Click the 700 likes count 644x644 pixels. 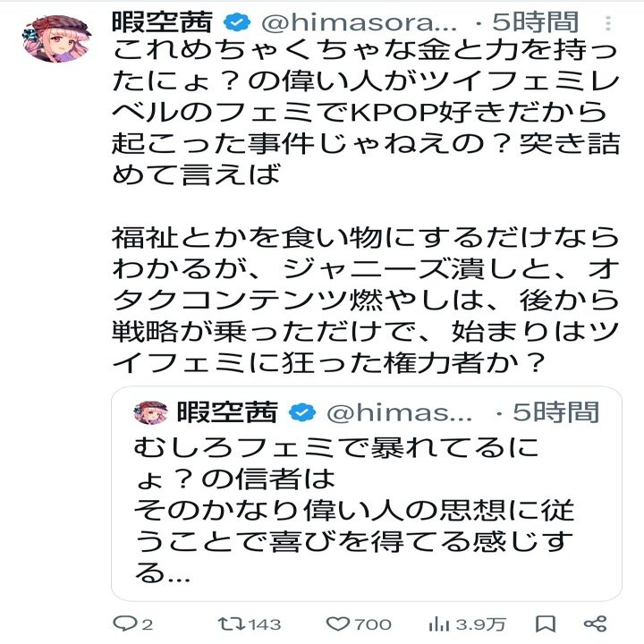[373, 624]
